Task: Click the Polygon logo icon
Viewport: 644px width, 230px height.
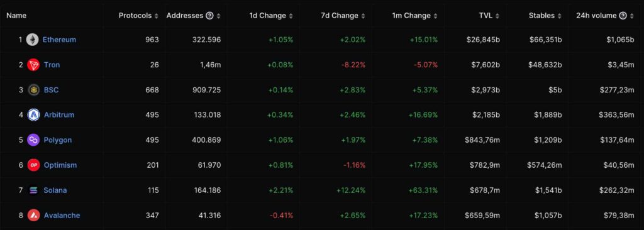Action: 33,140
